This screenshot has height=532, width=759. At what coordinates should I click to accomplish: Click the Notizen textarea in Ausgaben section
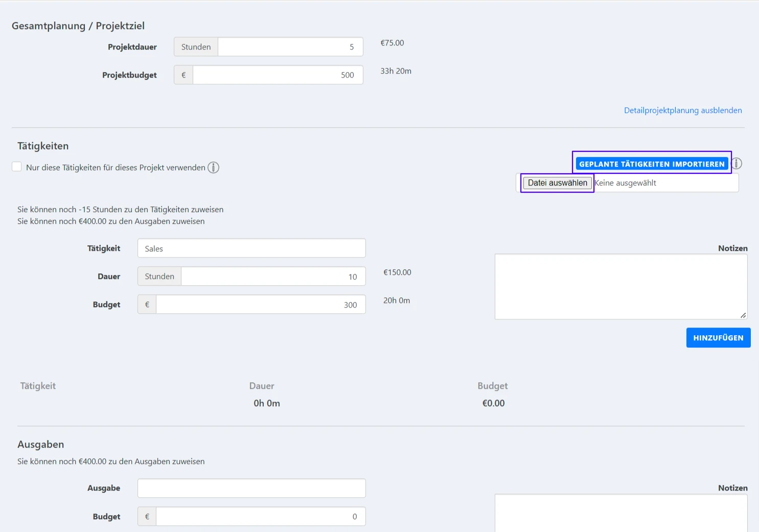[620, 514]
